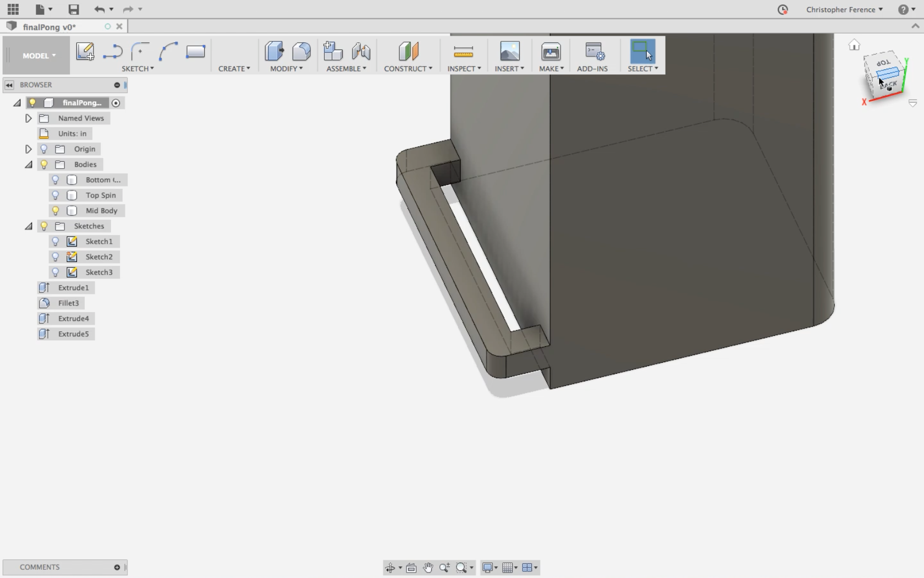Open the job status clock icon

point(783,9)
